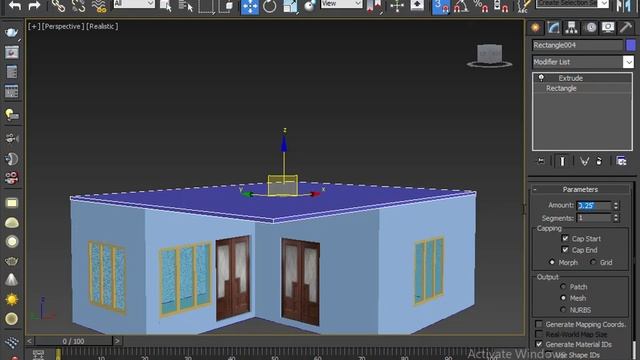Activate the Select and Move tool

[x=249, y=7]
